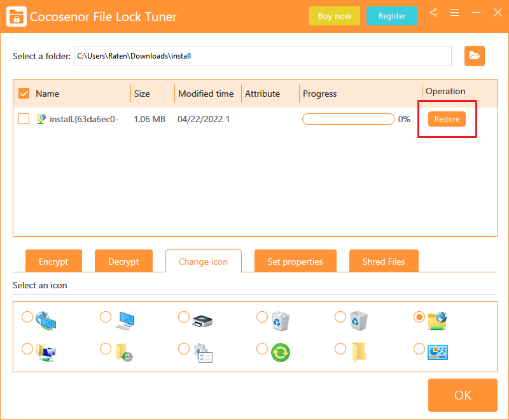509x420 pixels.
Task: Switch to the Encrypt tab
Action: tap(53, 261)
